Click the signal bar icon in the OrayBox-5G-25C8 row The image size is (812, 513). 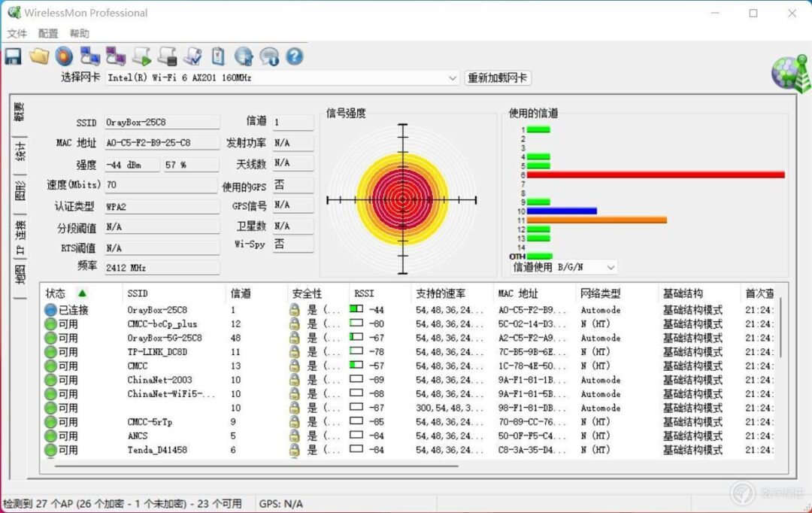click(356, 337)
